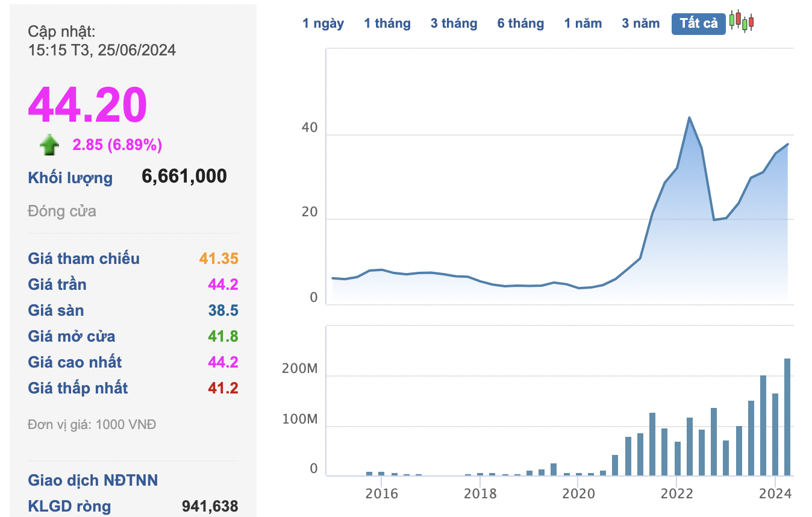Click the 'Giá tham chiếu' label
812x517 pixels.
click(x=84, y=258)
